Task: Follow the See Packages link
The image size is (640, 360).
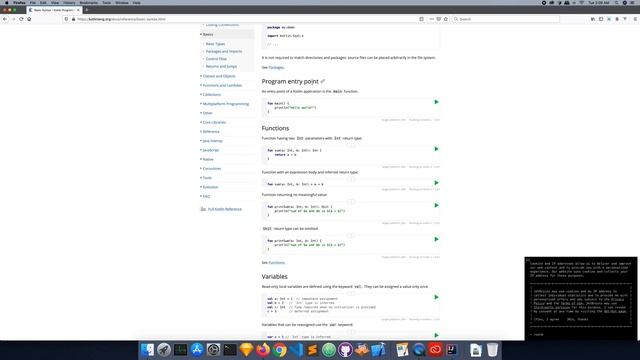Action: [276, 67]
